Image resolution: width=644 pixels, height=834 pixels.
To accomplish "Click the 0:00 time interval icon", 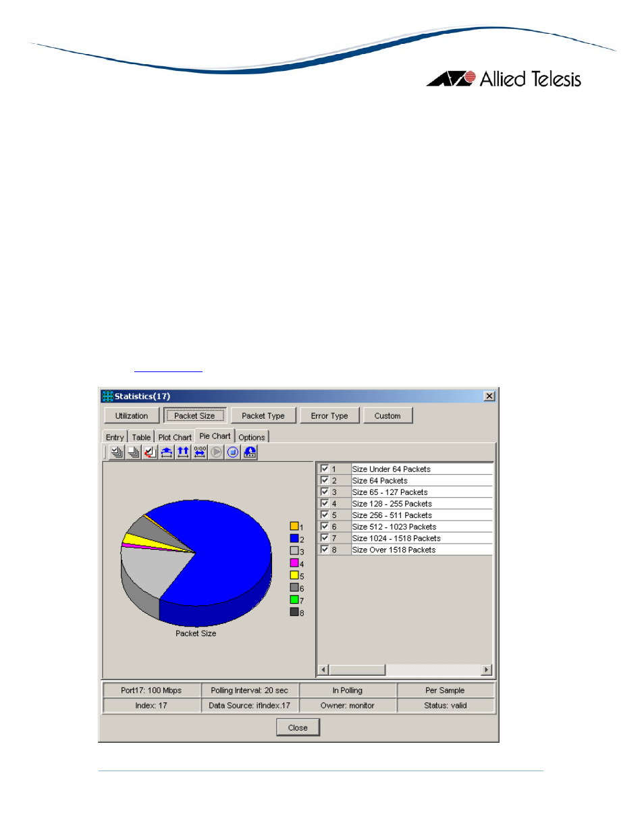I will (x=200, y=452).
